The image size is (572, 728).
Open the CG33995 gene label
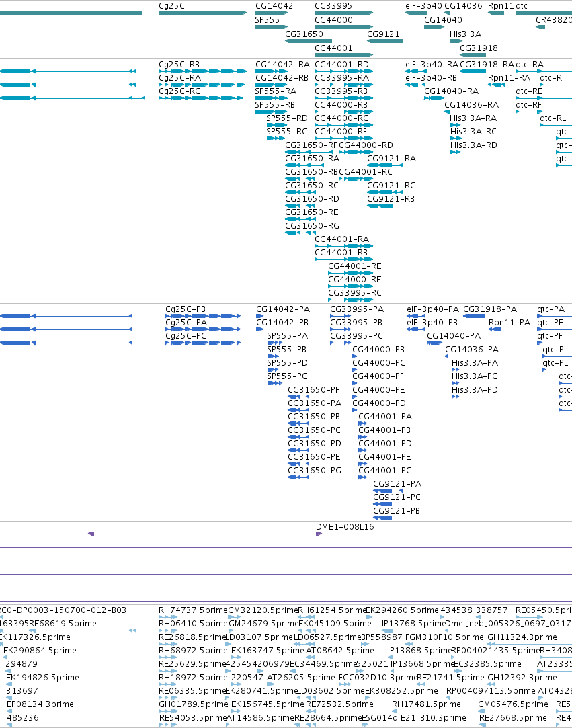333,6
